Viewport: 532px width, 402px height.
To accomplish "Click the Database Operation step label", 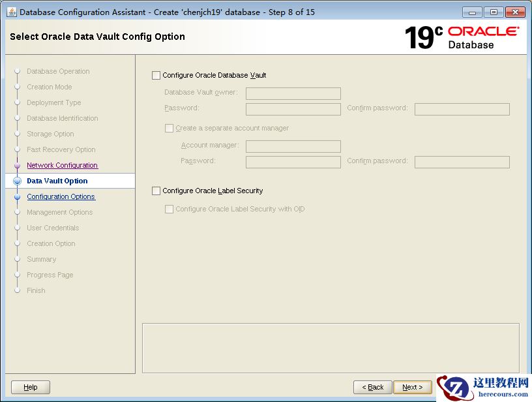I will pos(58,71).
